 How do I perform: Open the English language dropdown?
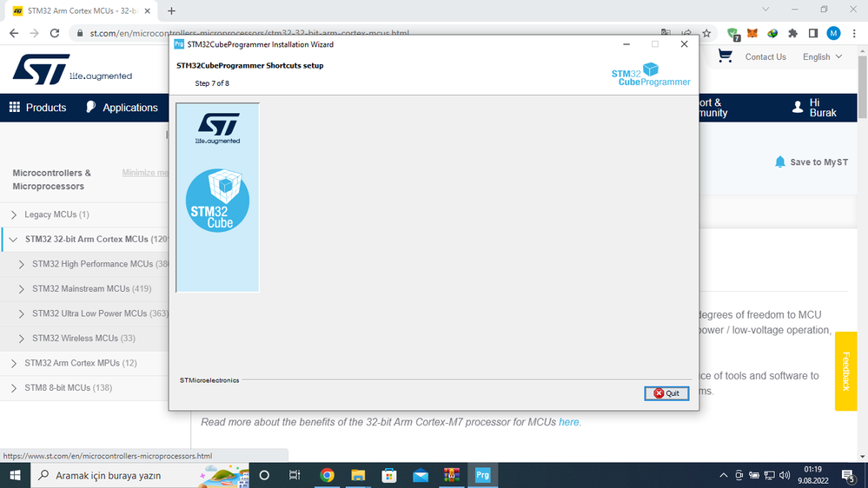(x=822, y=57)
